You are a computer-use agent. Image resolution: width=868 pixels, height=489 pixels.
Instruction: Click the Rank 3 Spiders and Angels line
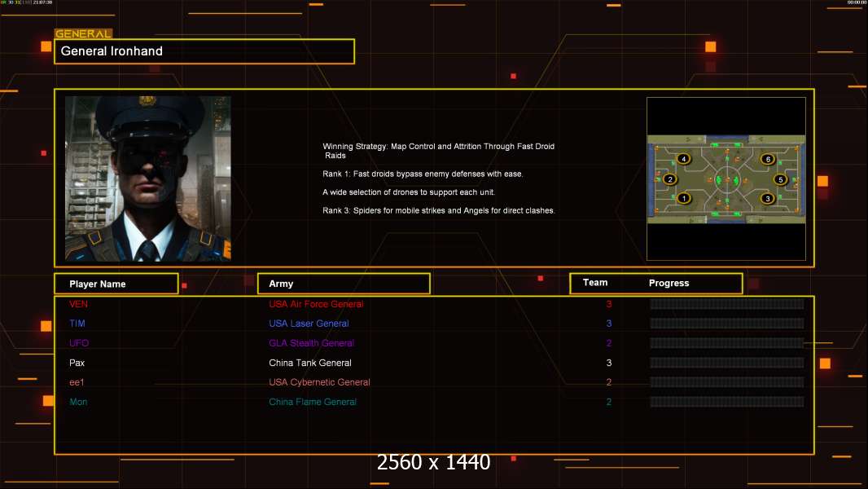pyautogui.click(x=439, y=210)
